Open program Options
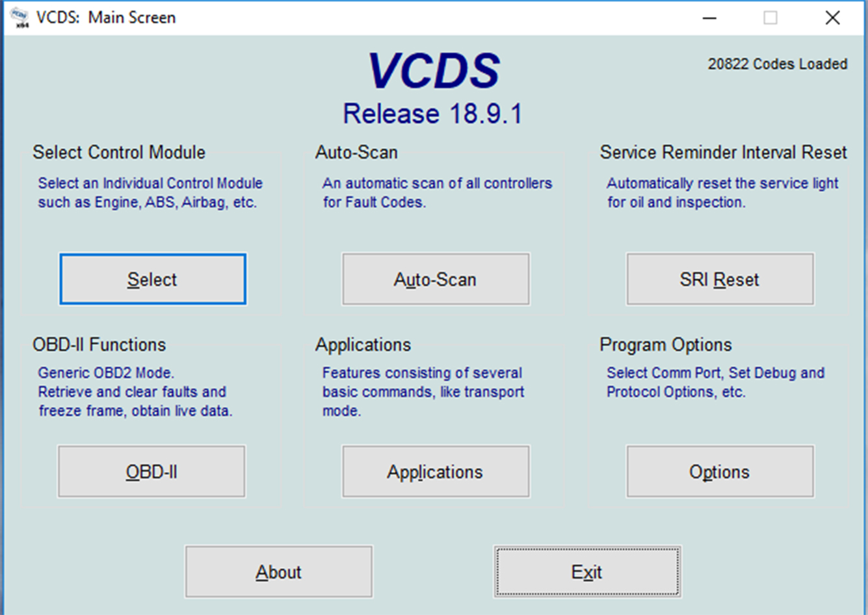Viewport: 868px width, 615px height. [720, 471]
